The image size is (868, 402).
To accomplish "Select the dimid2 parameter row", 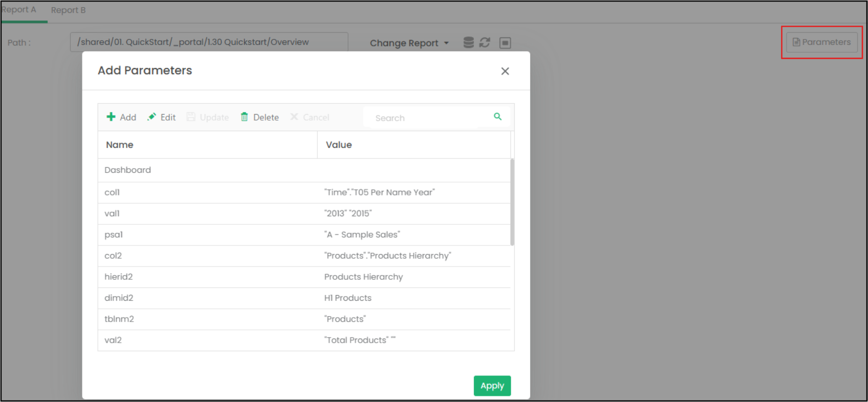I will pyautogui.click(x=304, y=298).
